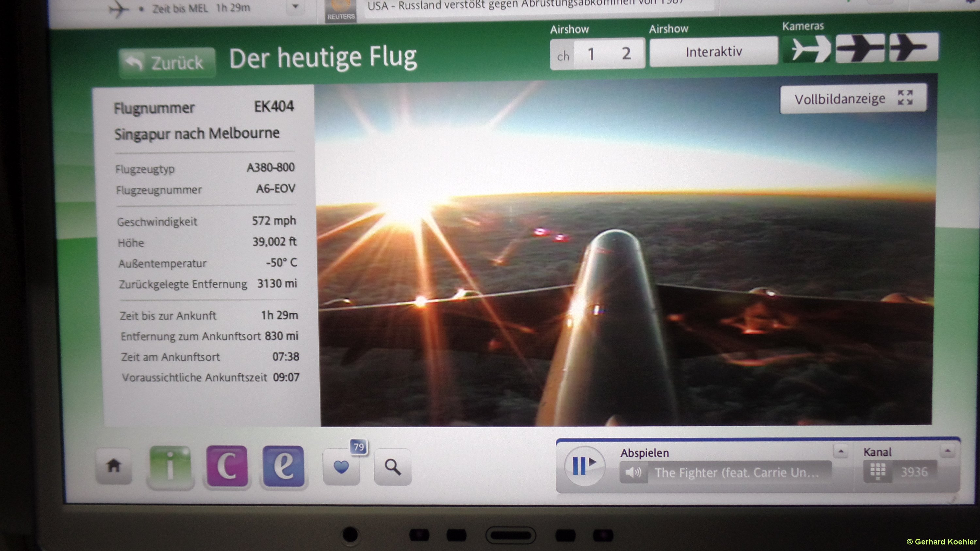Tap the Reuters headline about Russland

click(525, 5)
